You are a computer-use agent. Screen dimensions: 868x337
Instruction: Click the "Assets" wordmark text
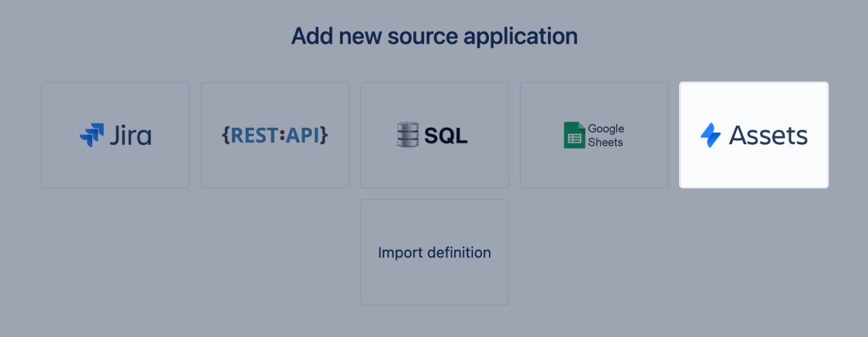pyautogui.click(x=768, y=135)
